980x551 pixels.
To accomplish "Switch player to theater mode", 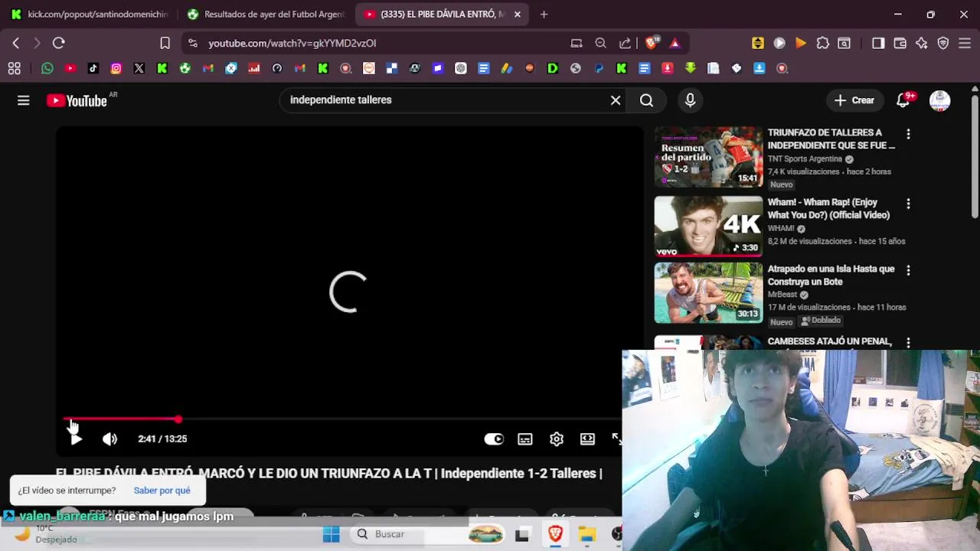I will 587,439.
